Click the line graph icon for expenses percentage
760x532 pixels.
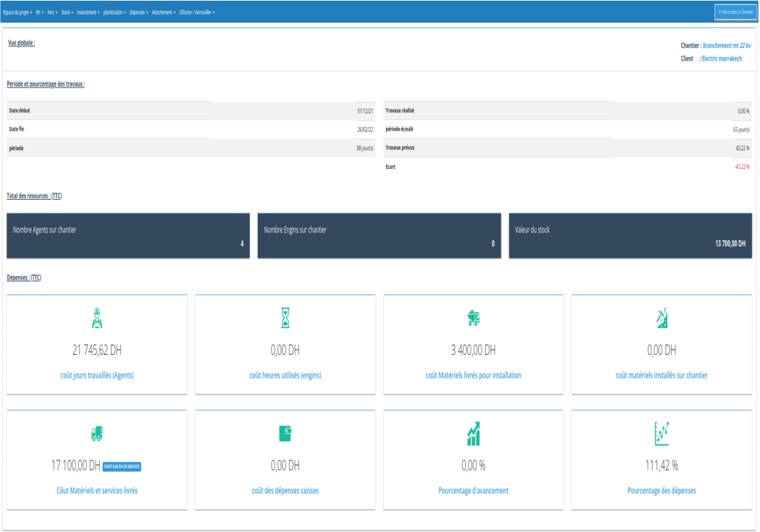pyautogui.click(x=661, y=433)
